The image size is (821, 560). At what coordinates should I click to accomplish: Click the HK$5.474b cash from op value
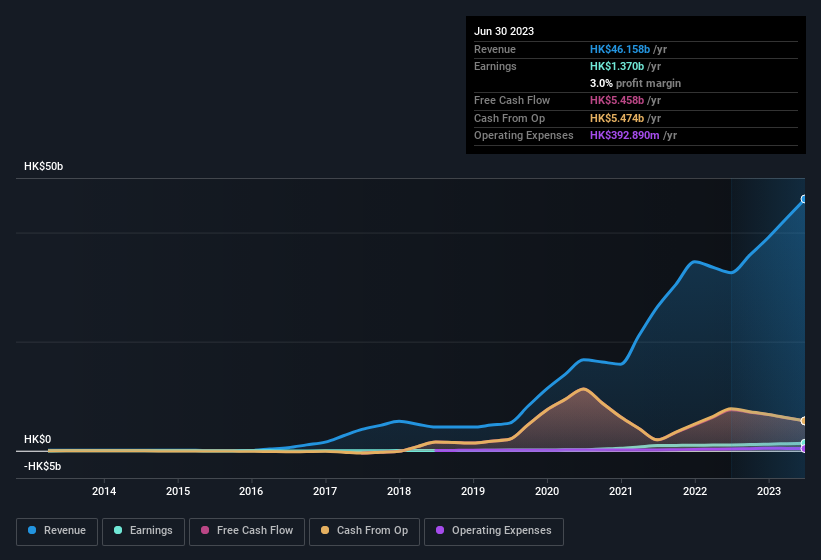pos(617,118)
